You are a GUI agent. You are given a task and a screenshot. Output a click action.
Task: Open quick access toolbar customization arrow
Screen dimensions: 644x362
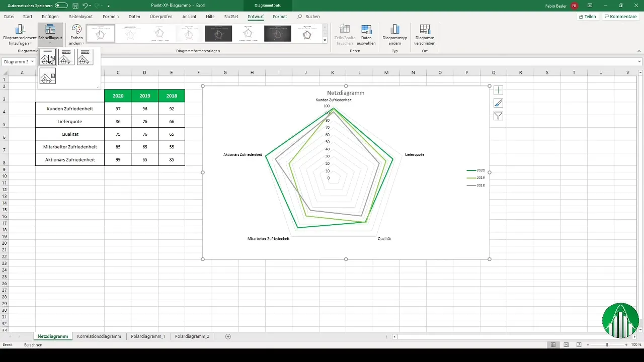[x=109, y=6]
